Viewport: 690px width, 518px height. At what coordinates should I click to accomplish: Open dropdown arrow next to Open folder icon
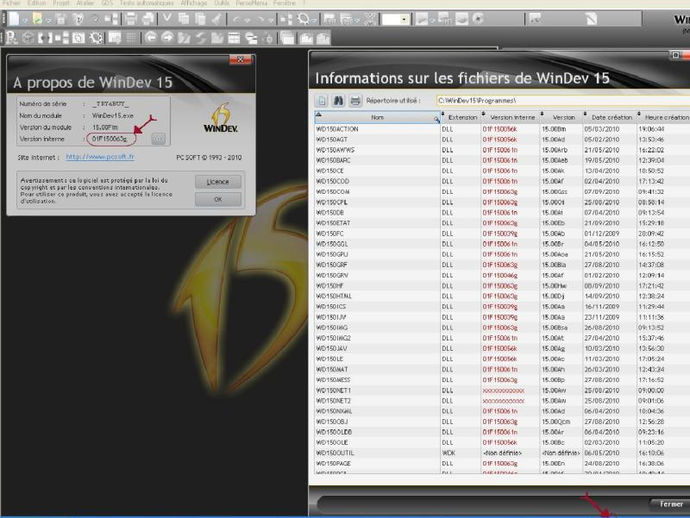pyautogui.click(x=48, y=21)
